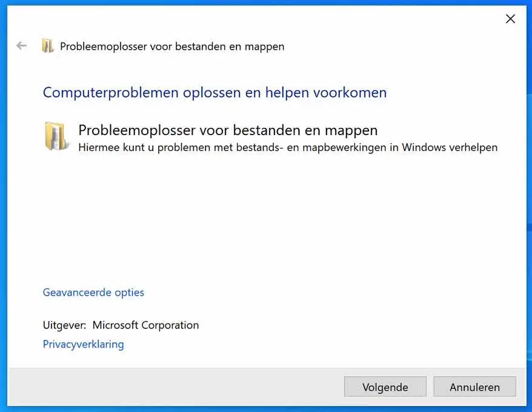Click the heading Computerproblemen oplossen en helpen voorkomen
This screenshot has height=412, width=532.
pos(214,93)
